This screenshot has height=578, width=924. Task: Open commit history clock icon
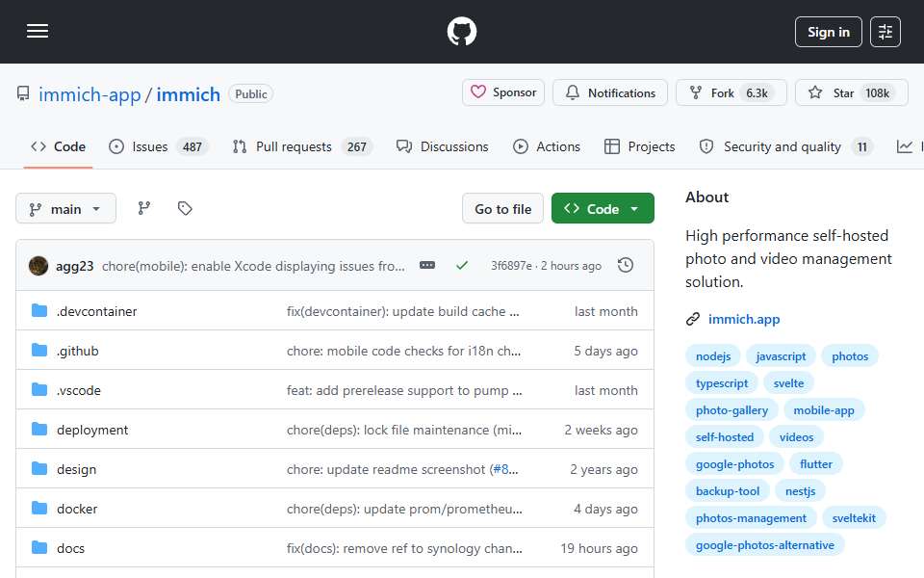pos(626,266)
